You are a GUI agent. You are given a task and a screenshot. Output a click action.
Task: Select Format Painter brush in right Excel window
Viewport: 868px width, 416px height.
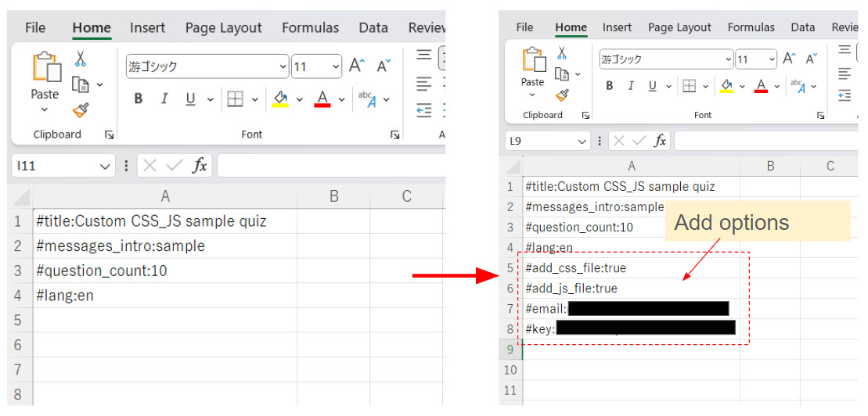coord(562,95)
